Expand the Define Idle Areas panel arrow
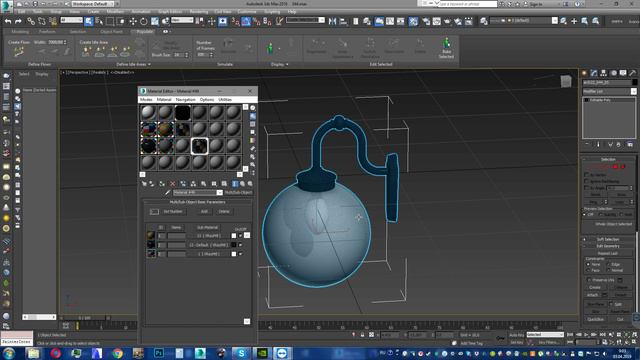The height and width of the screenshot is (360, 640). click(x=149, y=64)
